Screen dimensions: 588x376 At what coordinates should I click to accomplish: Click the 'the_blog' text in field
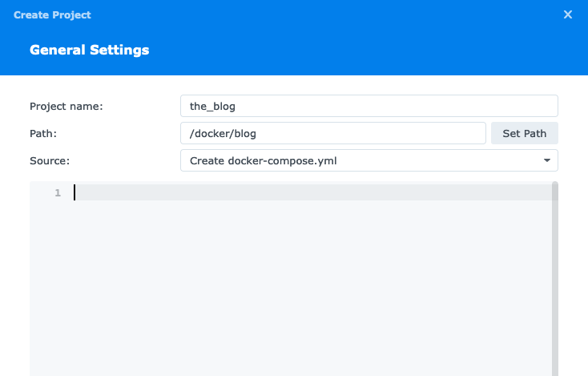(x=212, y=106)
